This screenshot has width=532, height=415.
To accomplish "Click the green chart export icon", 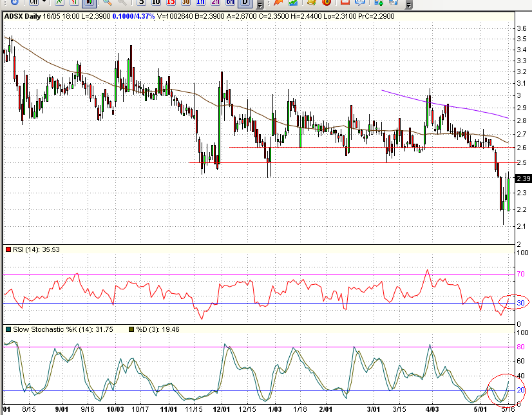I will tap(292, 4).
